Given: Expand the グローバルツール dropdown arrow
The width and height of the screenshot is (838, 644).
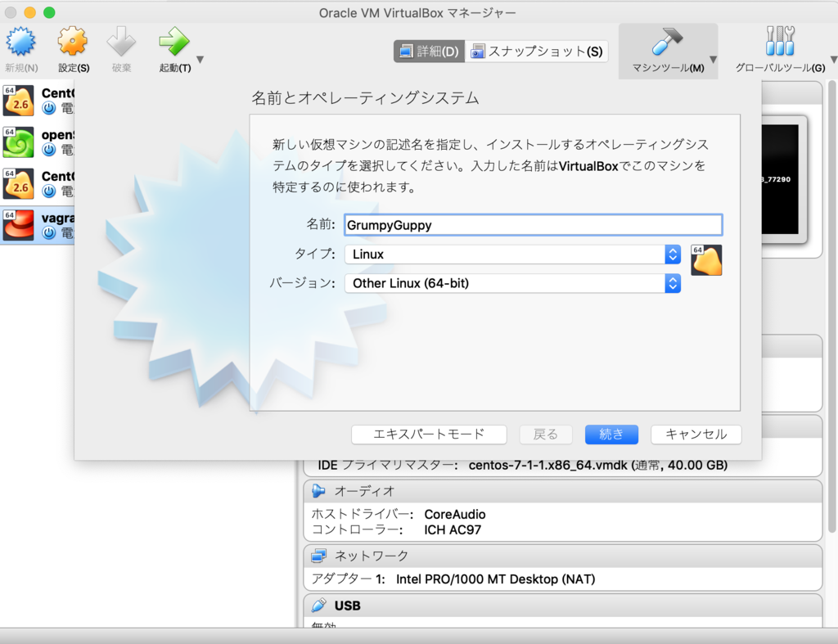Looking at the screenshot, I should point(832,59).
